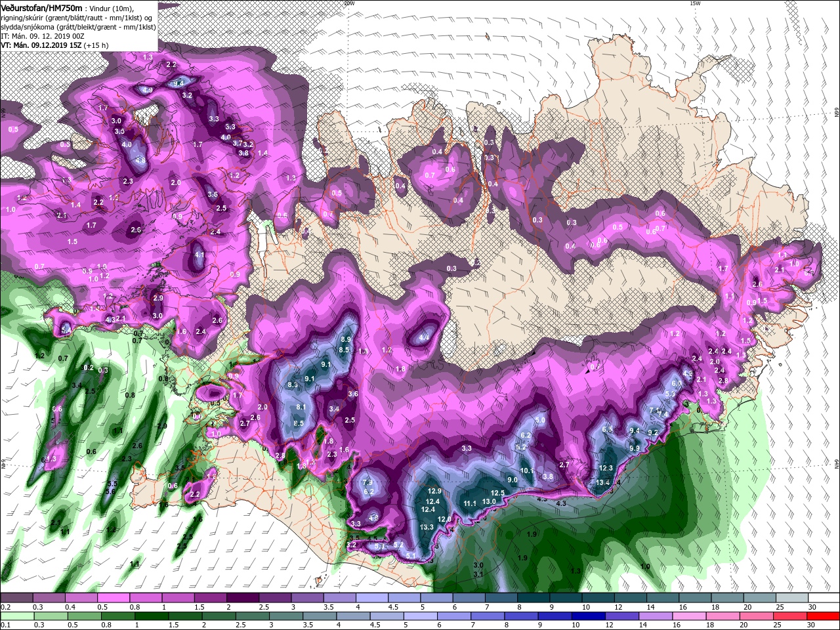This screenshot has width=840, height=630.
Task: Click purple-row legend swatch between 20 and 25
Action: click(759, 598)
